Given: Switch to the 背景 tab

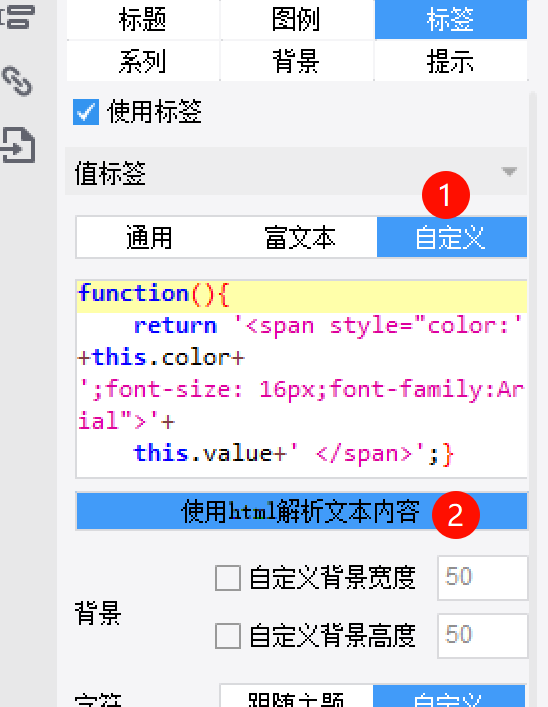Looking at the screenshot, I should click(x=297, y=61).
